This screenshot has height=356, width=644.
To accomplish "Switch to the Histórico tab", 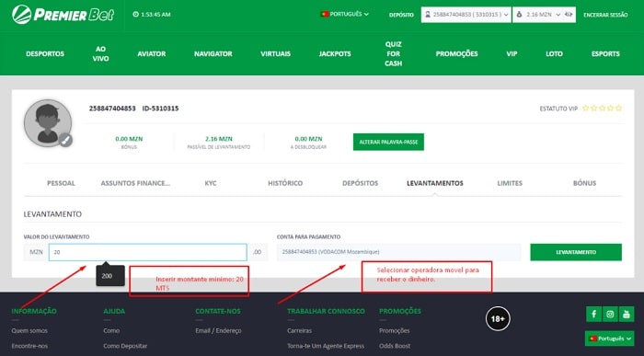I will click(285, 183).
